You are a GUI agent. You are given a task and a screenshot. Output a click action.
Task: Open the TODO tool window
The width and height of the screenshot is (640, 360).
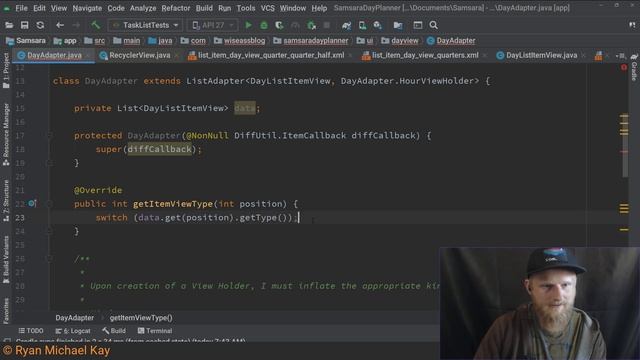[31, 331]
